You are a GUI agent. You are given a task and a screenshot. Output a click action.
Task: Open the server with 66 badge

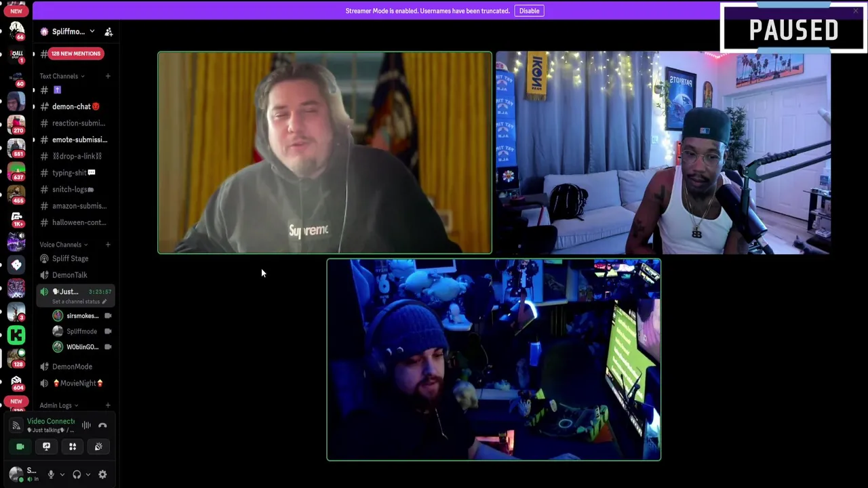(16, 31)
